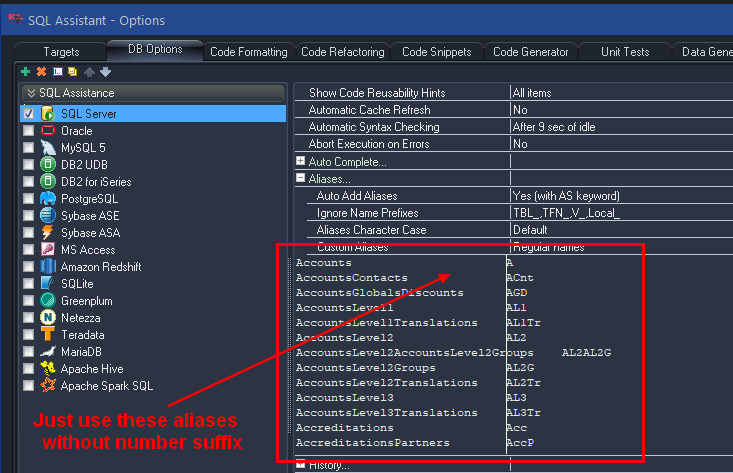Tick the MS Access checkbox
Screen dimensions: 733x473
(29, 250)
